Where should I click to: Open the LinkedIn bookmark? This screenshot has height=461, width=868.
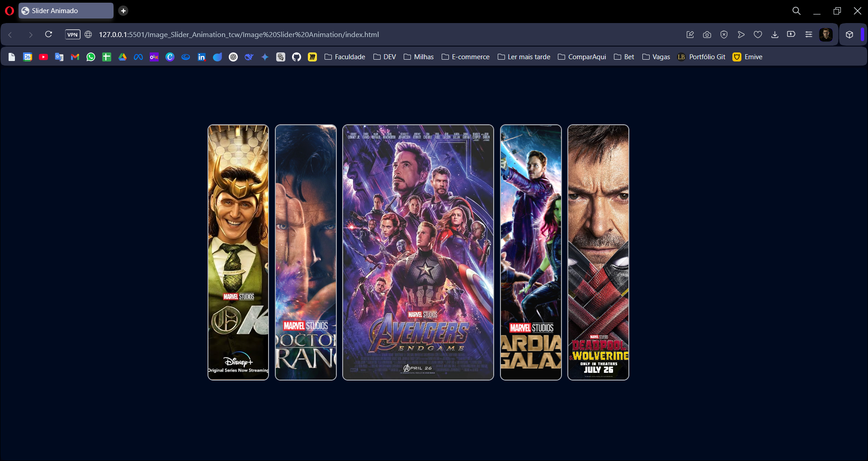click(x=202, y=57)
